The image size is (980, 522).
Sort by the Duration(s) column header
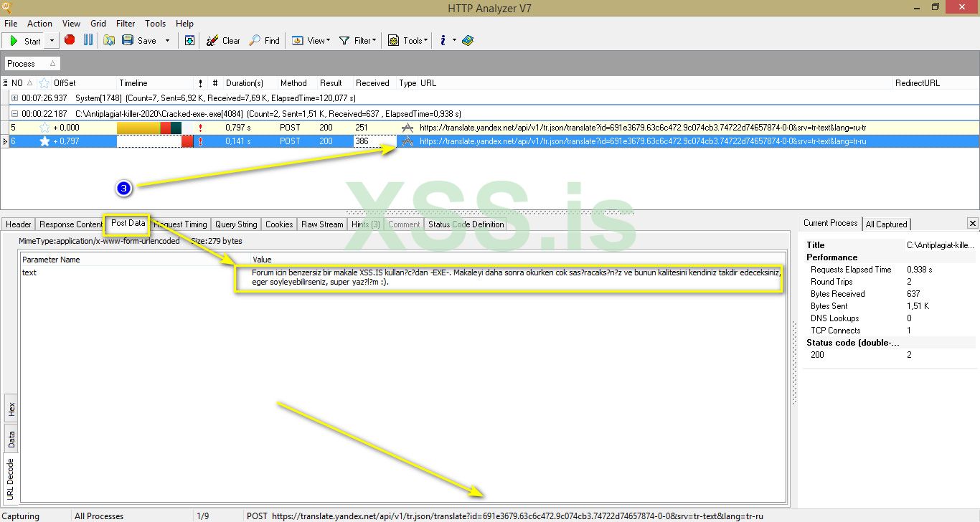click(x=250, y=83)
